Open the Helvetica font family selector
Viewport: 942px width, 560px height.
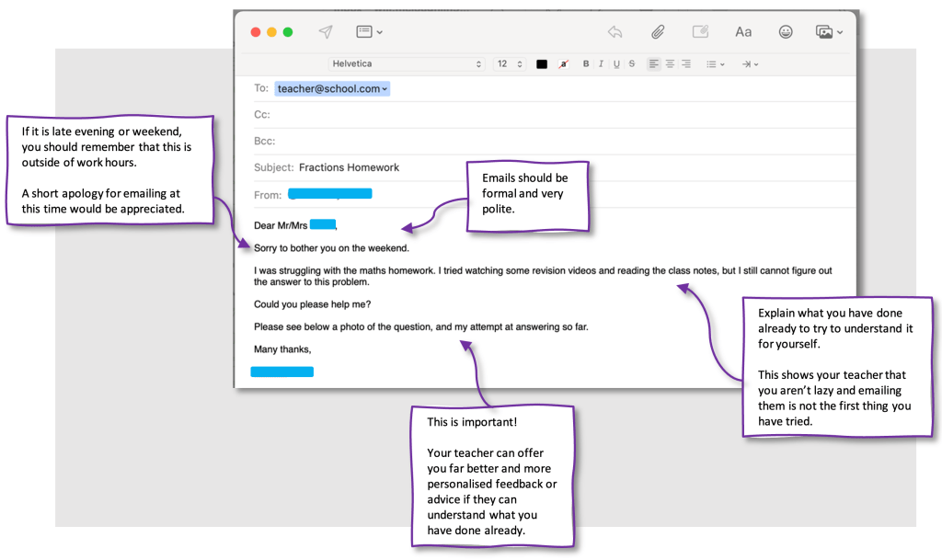click(x=406, y=64)
